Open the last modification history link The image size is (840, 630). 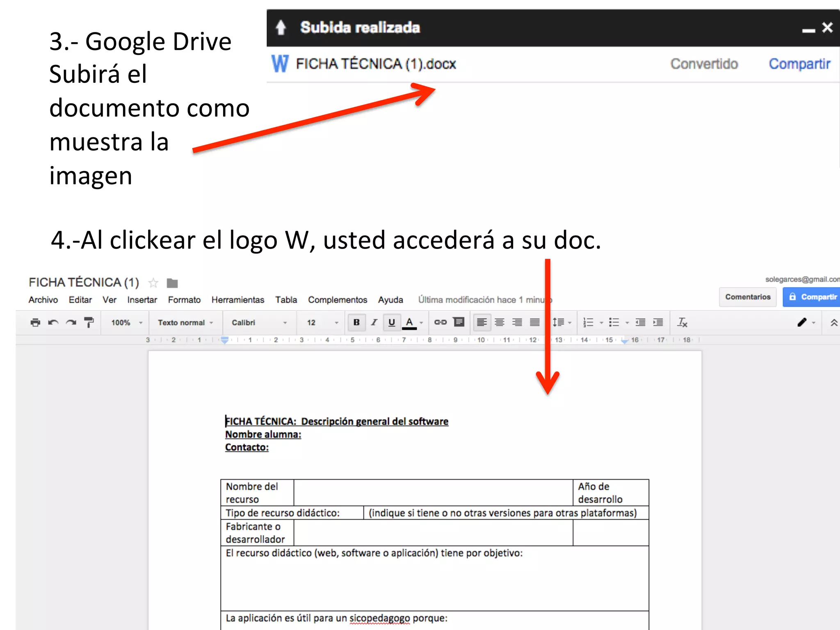click(485, 300)
